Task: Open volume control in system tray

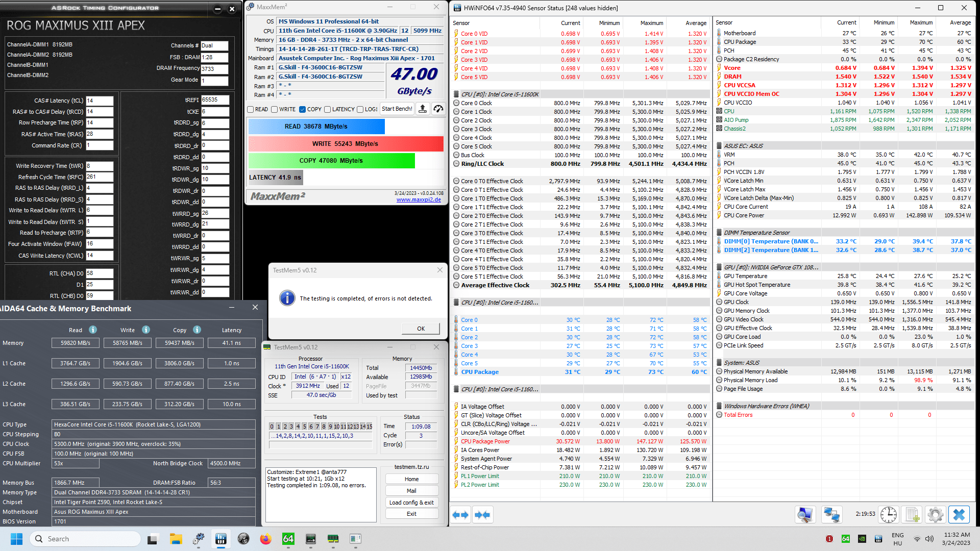Action: pyautogui.click(x=929, y=539)
